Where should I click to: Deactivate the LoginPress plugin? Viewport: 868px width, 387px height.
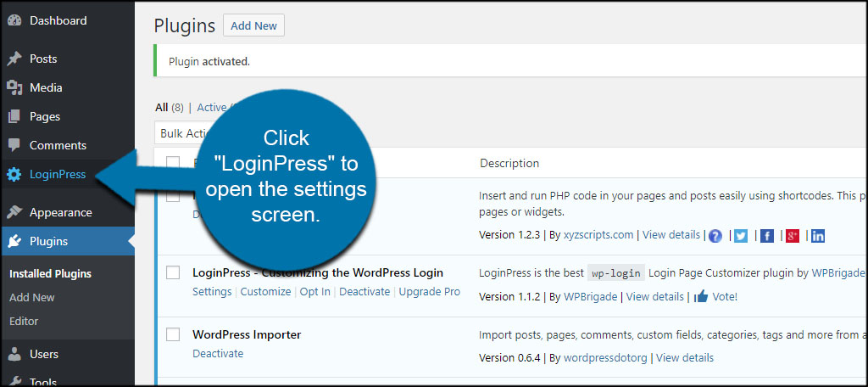pos(364,292)
